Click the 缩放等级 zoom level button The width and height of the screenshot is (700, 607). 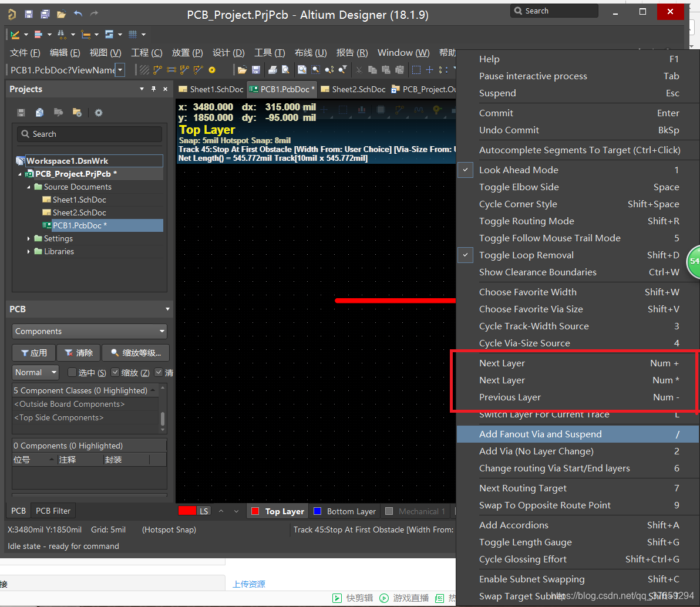click(x=136, y=353)
